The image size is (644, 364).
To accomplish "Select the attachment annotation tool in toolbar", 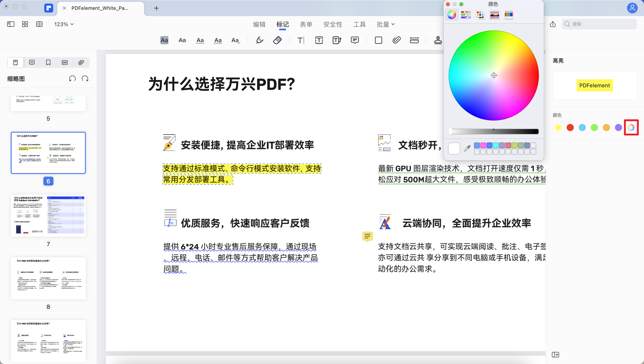I will (x=396, y=40).
